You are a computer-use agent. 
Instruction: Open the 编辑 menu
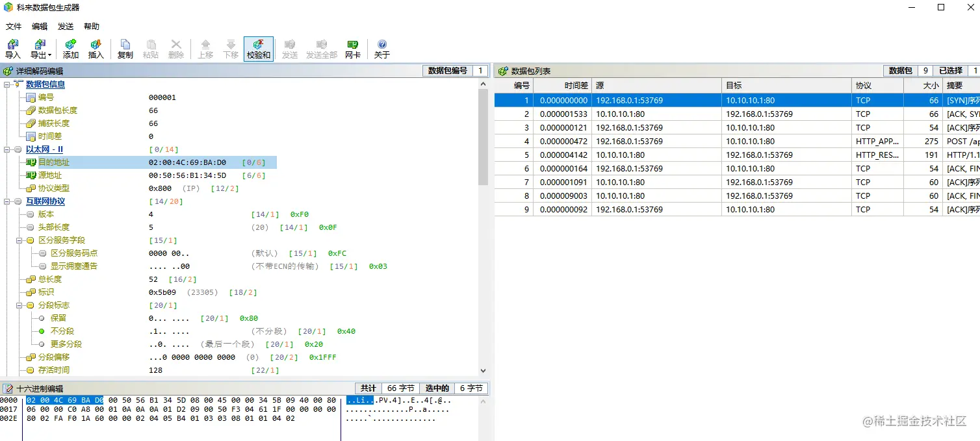pyautogui.click(x=40, y=27)
